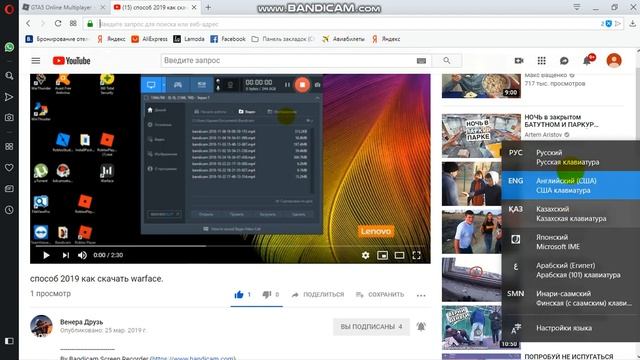Screen dimensions: 640x360
Task: Open Венера Друзь channel link
Action: pos(82,322)
